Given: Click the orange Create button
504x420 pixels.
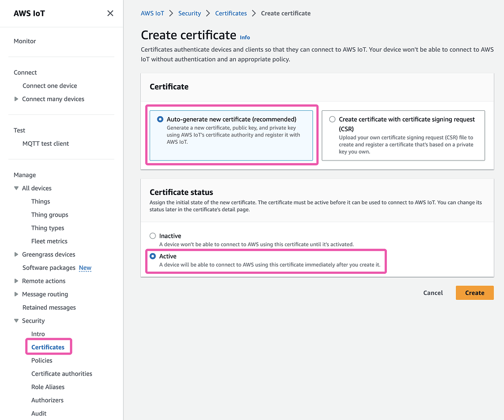Looking at the screenshot, I should click(474, 292).
